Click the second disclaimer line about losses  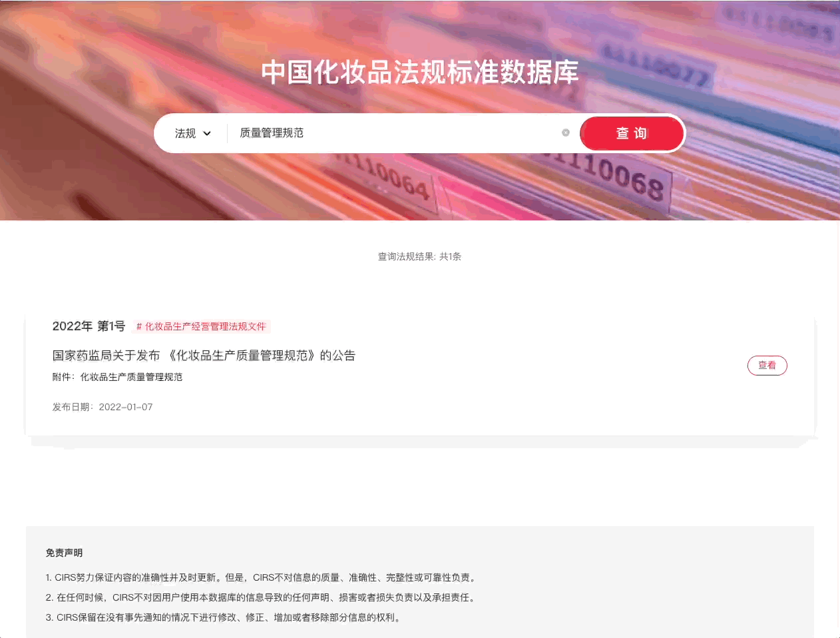[262, 597]
